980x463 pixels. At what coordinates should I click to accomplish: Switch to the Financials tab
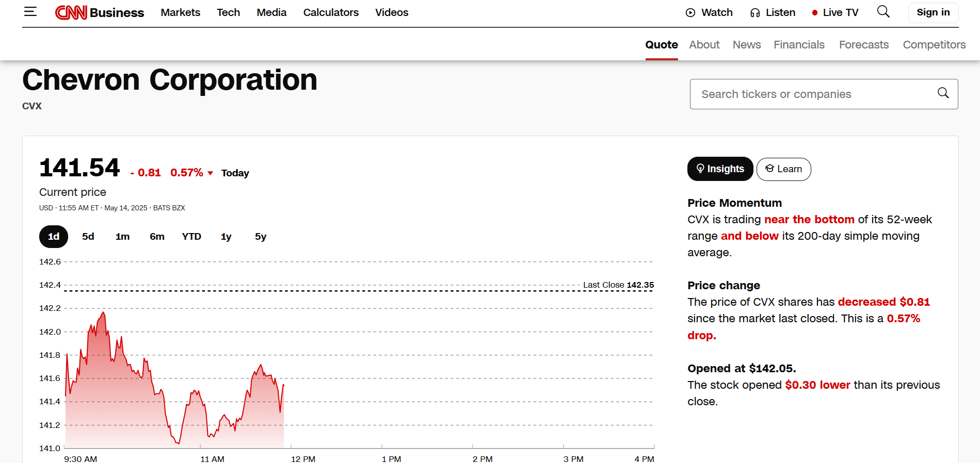coord(799,45)
